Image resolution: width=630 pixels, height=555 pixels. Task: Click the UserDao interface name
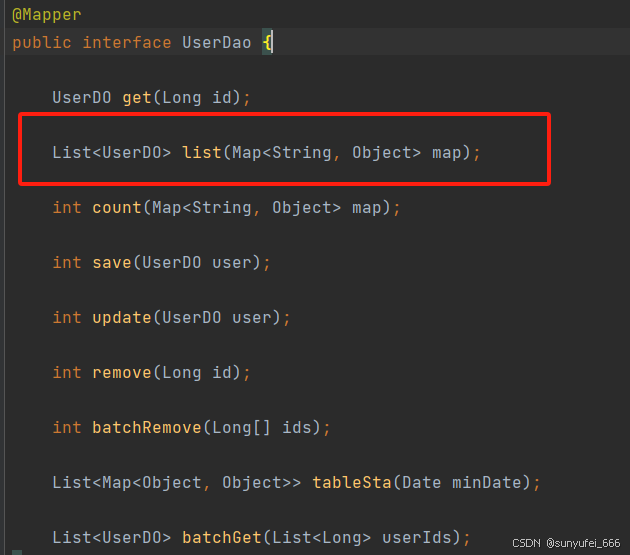(x=217, y=43)
